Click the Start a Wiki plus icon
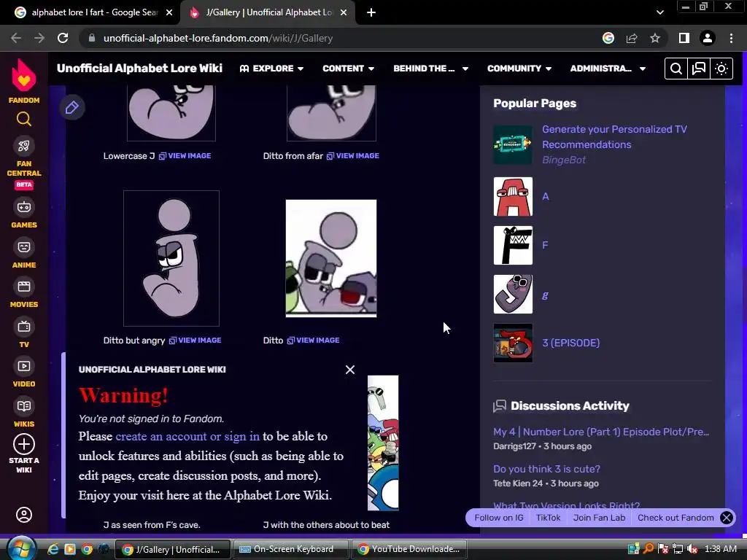The image size is (747, 560). [24, 444]
